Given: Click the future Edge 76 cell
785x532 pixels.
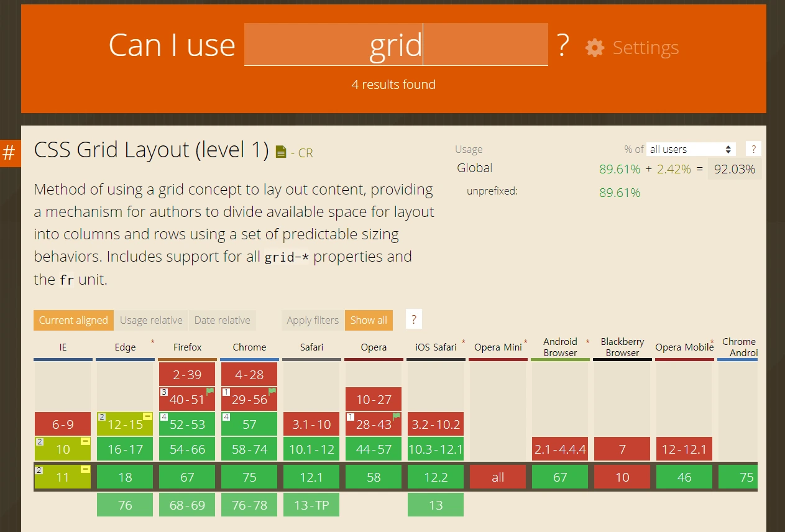Looking at the screenshot, I should [x=125, y=505].
